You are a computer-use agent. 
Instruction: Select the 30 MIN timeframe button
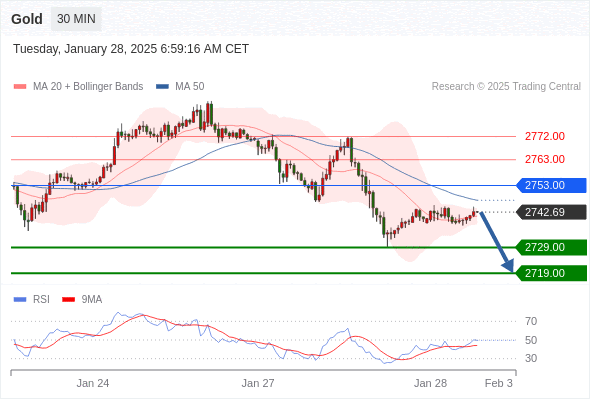(76, 19)
